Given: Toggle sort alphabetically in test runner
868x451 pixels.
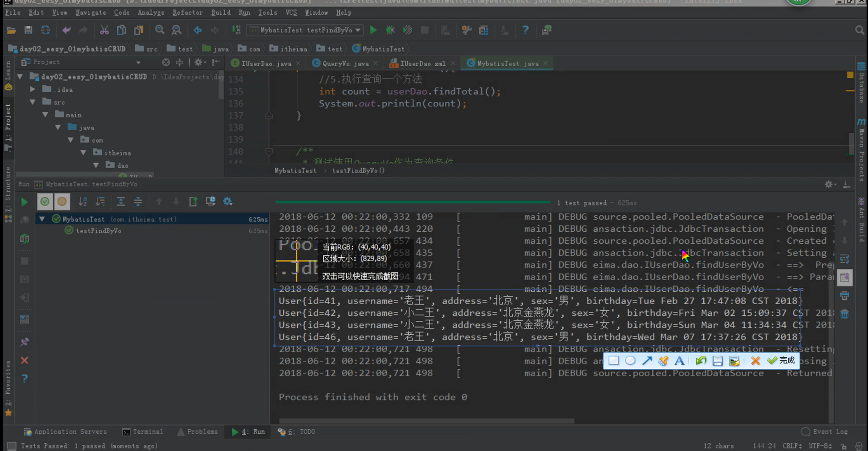Looking at the screenshot, I should coord(83,202).
